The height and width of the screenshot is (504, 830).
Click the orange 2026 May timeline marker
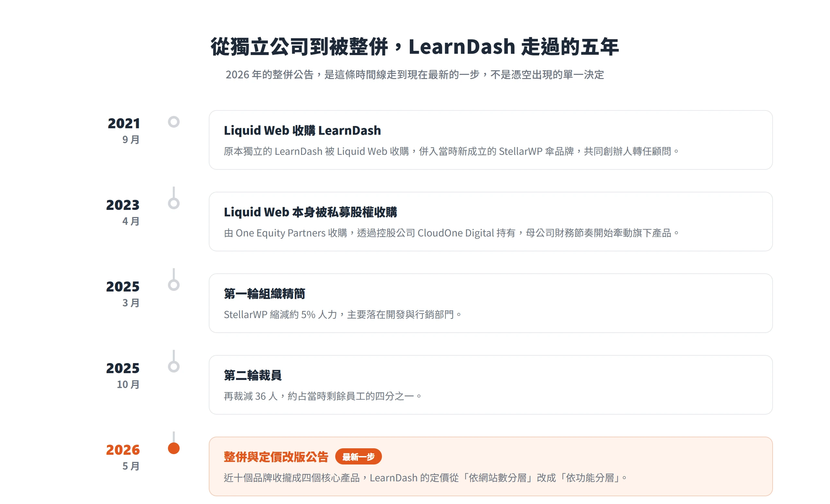[x=174, y=449]
